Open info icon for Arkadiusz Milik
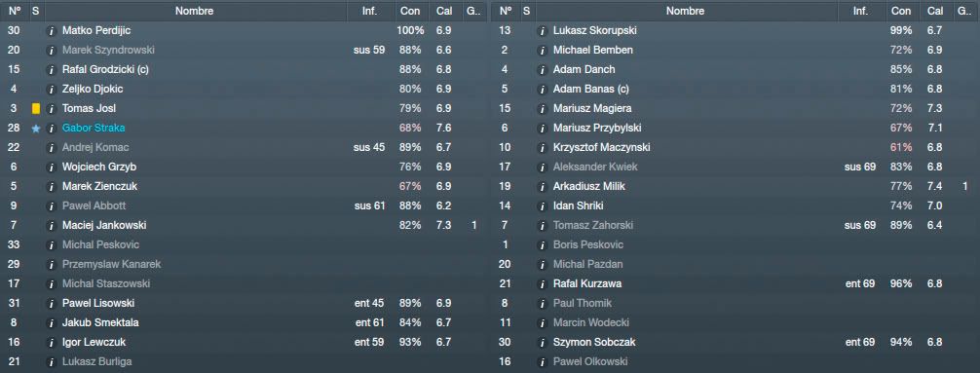Viewport: 980px width, 373px height. pyautogui.click(x=543, y=187)
